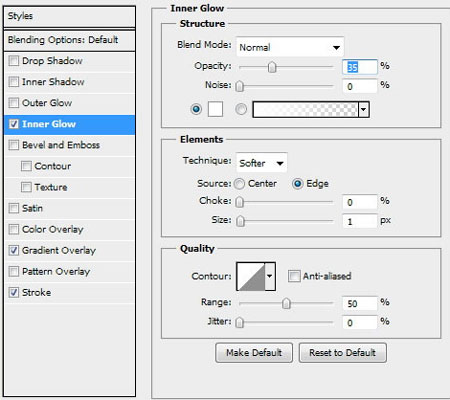Enable the Drop Shadow checkbox
The image size is (450, 400).
coord(14,61)
